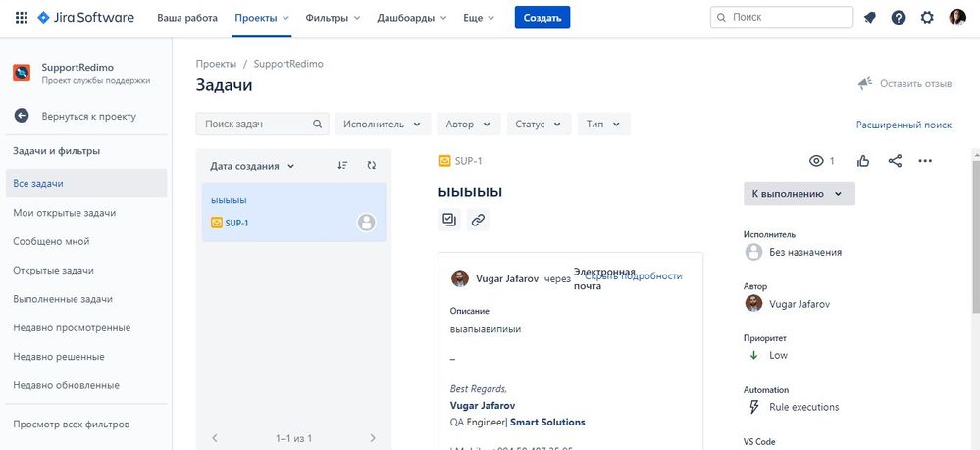Toggle the sort order icon in task list

(342, 165)
